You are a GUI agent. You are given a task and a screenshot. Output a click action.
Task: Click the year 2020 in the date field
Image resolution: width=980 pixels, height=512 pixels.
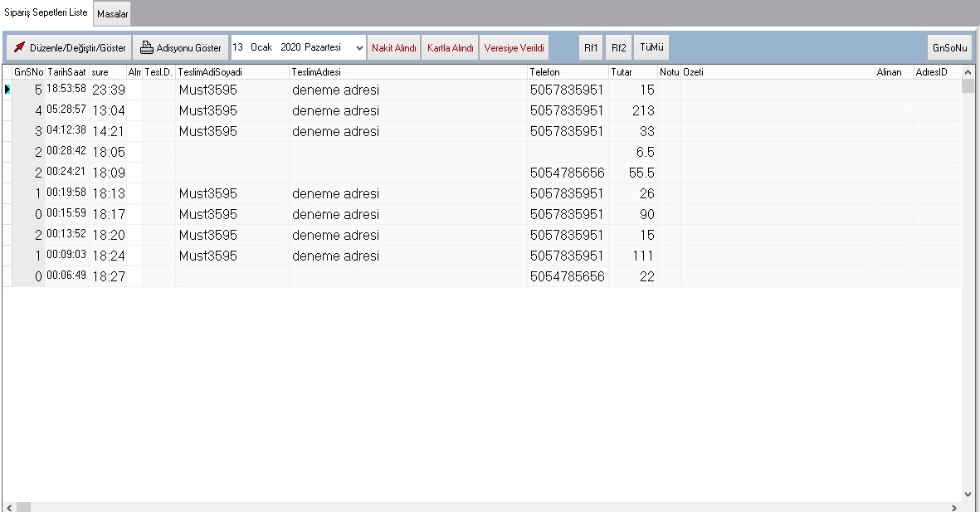(290, 48)
